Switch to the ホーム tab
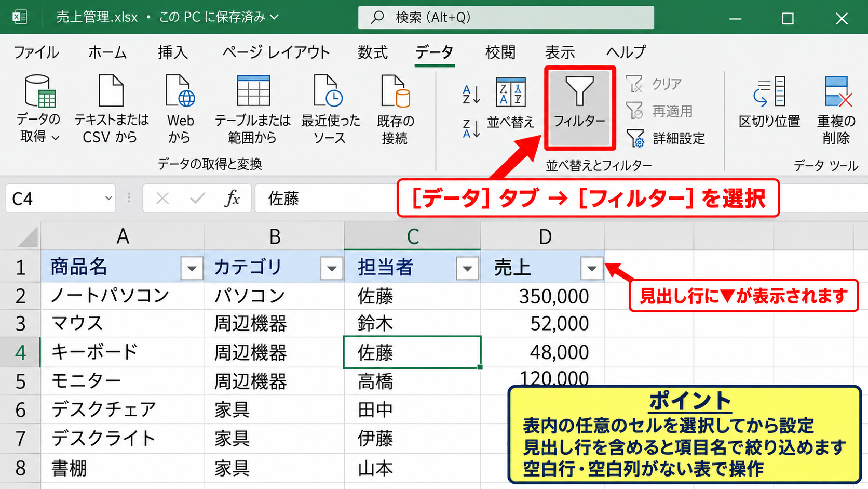The image size is (868, 489). point(107,52)
